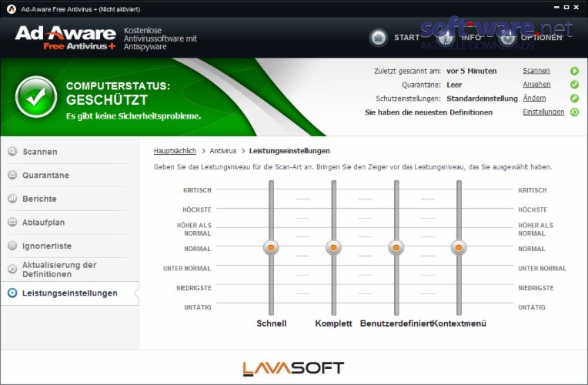Click the Leistungseinstellungen gear sidebar icon
Screen dimensions: 588x385
tap(12, 293)
